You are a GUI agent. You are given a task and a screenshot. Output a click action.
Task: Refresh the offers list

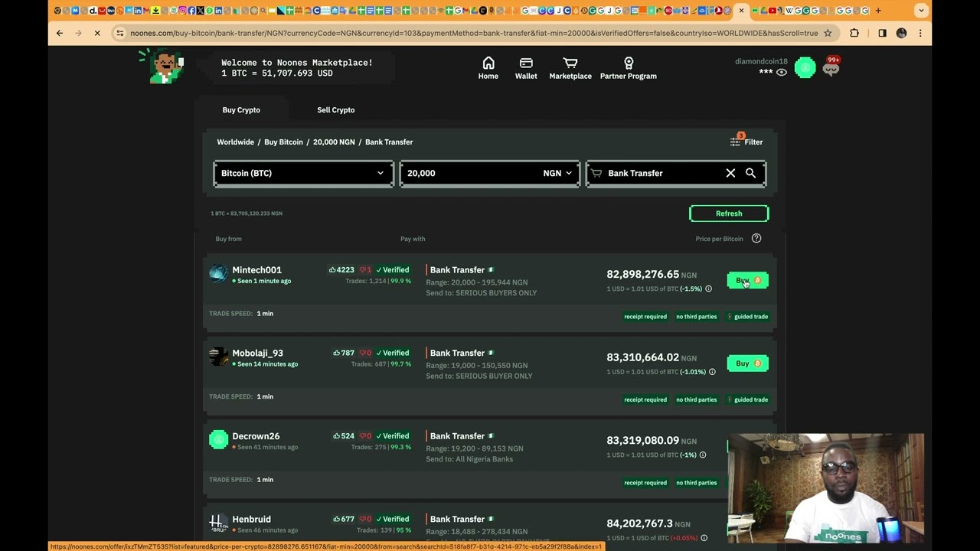coord(729,214)
